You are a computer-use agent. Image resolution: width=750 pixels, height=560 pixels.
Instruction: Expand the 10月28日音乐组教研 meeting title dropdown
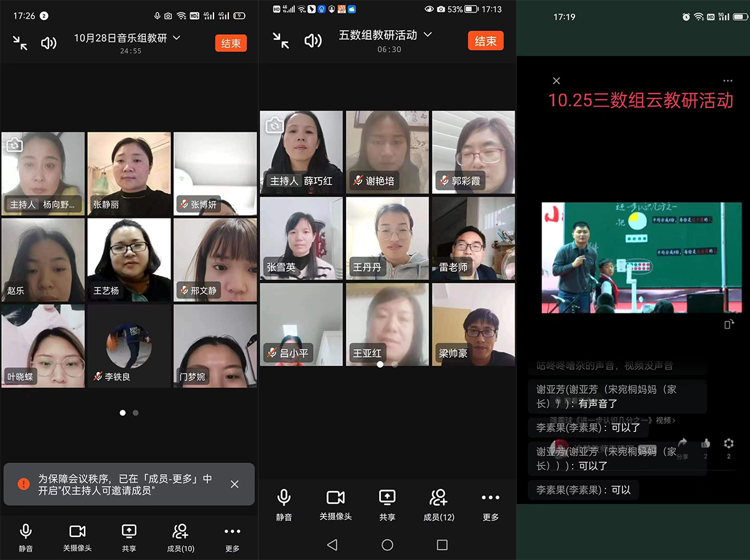tap(176, 38)
